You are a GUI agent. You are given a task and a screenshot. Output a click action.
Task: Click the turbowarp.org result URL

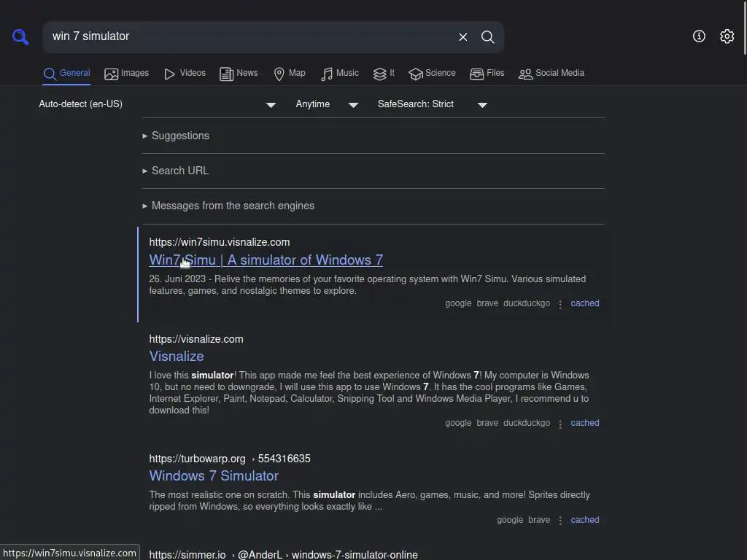click(x=230, y=459)
